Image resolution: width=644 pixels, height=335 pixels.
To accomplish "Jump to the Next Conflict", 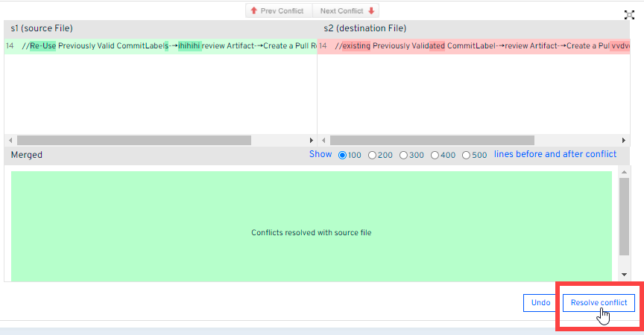I will point(348,10).
